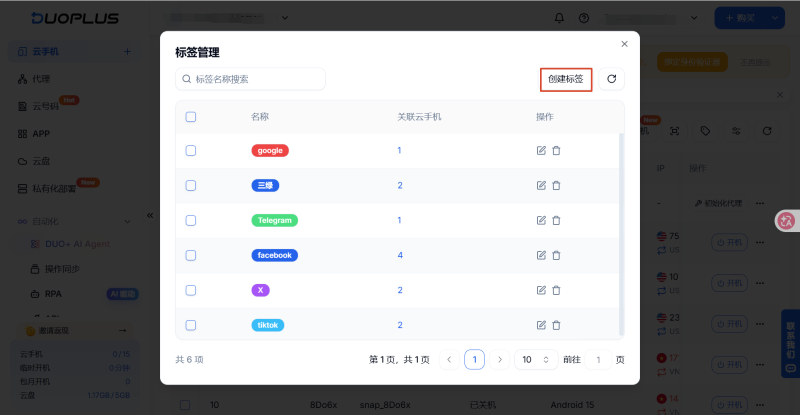Click the 联系我们 side tab
Image resolution: width=800 pixels, height=415 pixels.
790,344
